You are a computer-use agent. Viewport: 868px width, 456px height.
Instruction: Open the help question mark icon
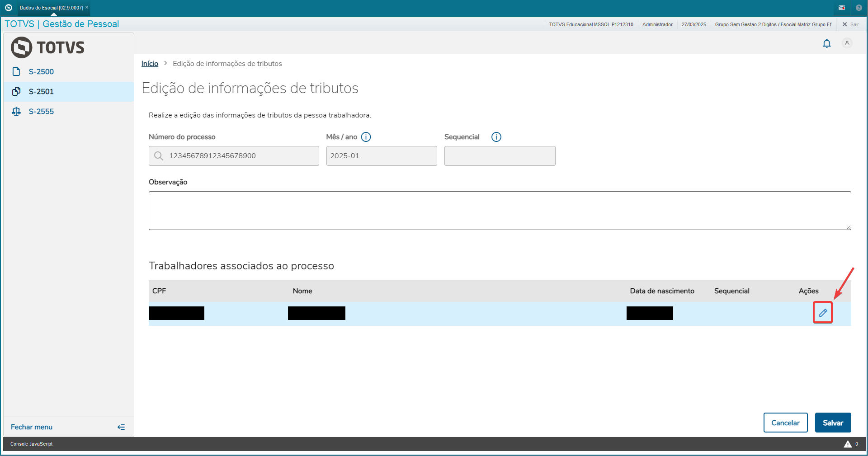859,8
